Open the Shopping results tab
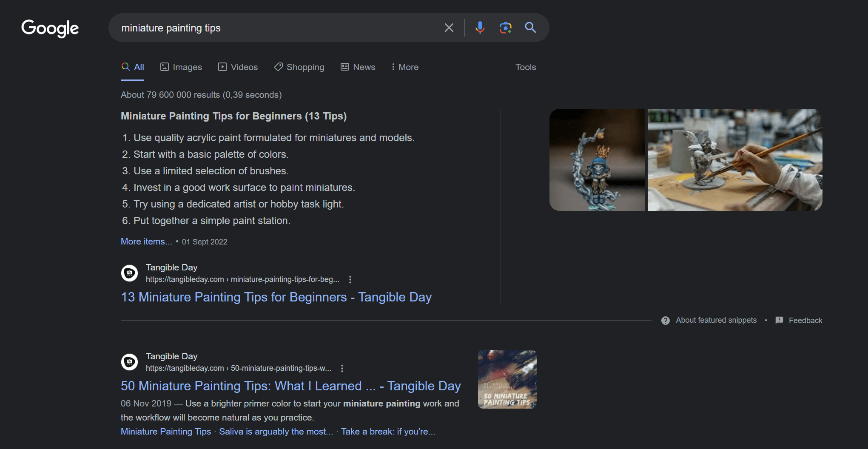The height and width of the screenshot is (449, 868). pos(299,67)
